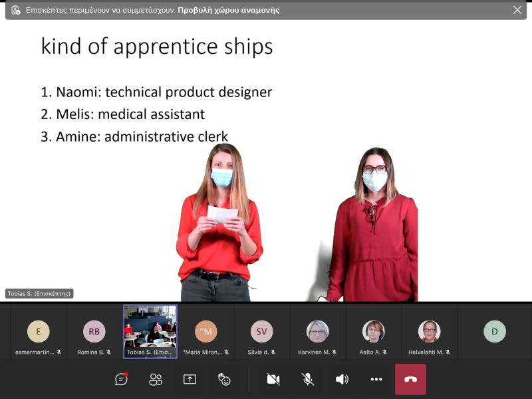Select Aalto A. participant photo
Image resolution: width=532 pixels, height=399 pixels.
(x=374, y=331)
